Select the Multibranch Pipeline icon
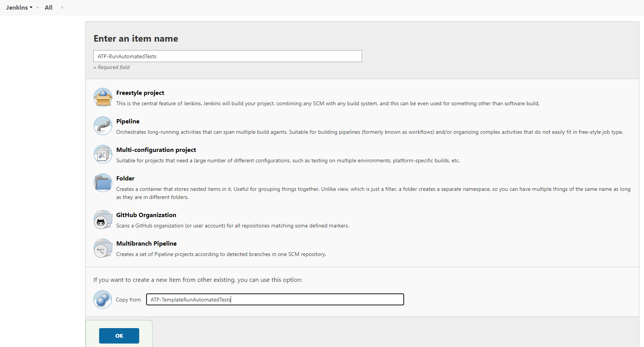Screen dimensions: 644x347 103,248
